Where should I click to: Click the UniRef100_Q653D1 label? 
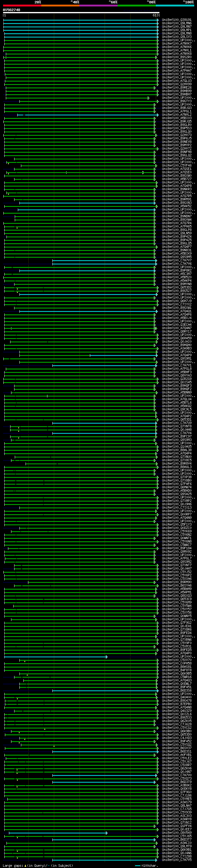click(x=177, y=419)
